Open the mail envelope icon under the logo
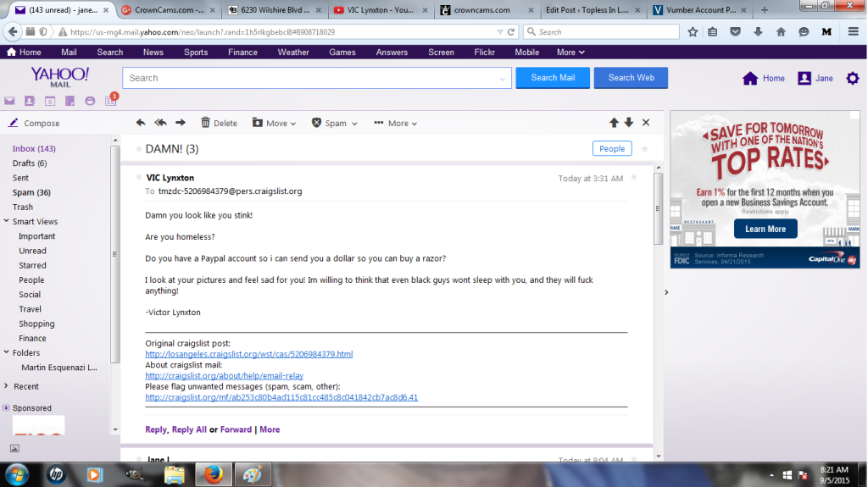The height and width of the screenshot is (487, 868). pos(9,101)
